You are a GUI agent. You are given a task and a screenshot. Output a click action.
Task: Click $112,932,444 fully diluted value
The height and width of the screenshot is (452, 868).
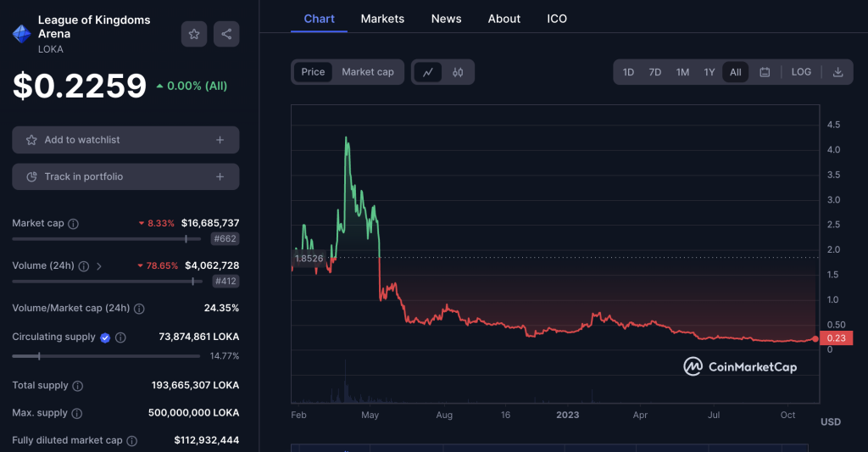point(207,440)
